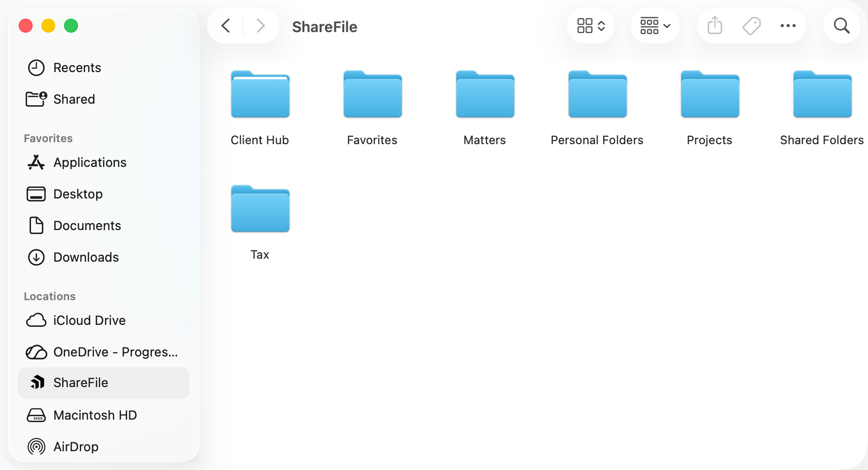This screenshot has width=868, height=470.
Task: Select iCloud Drive location
Action: click(x=104, y=320)
